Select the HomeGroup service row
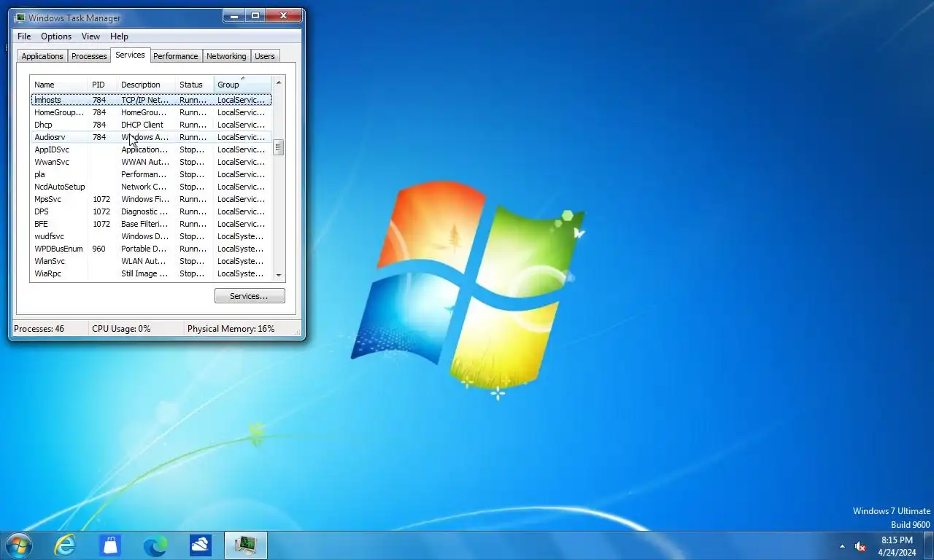 tap(151, 112)
